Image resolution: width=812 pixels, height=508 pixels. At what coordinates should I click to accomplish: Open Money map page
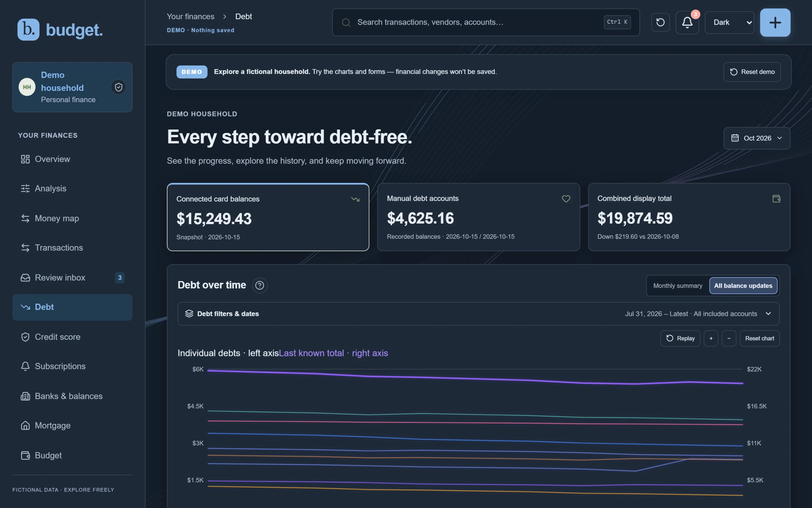coord(72,218)
